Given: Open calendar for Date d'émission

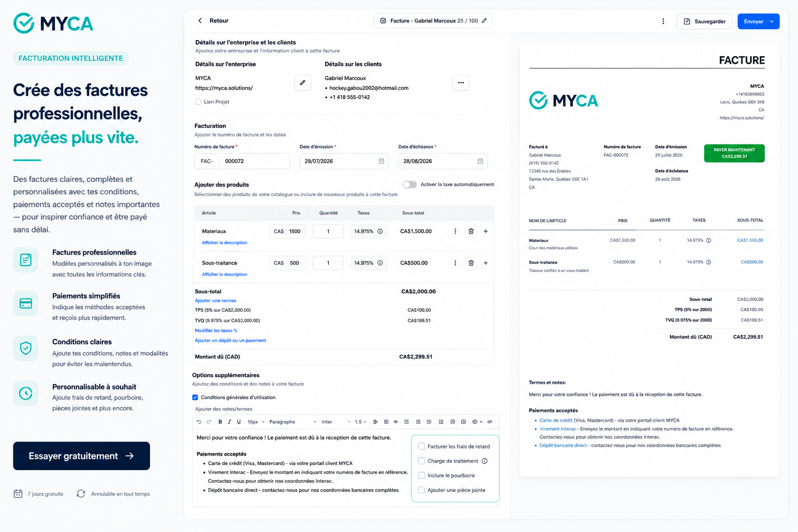Looking at the screenshot, I should (x=381, y=161).
